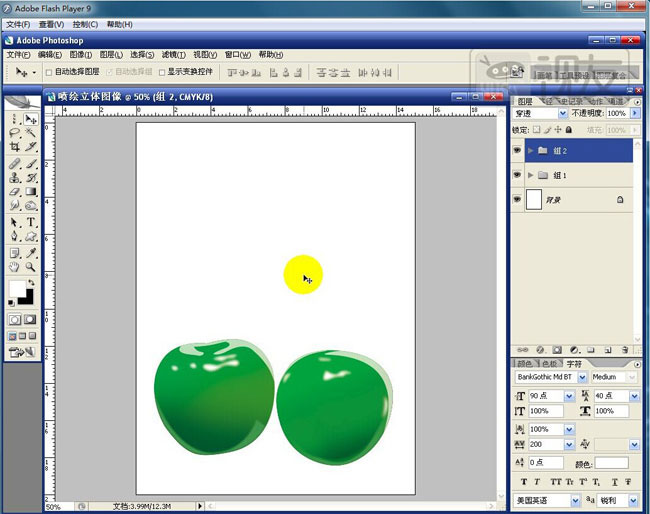Click the create new layer icon
Viewport: 650px width, 514px height.
pos(607,348)
